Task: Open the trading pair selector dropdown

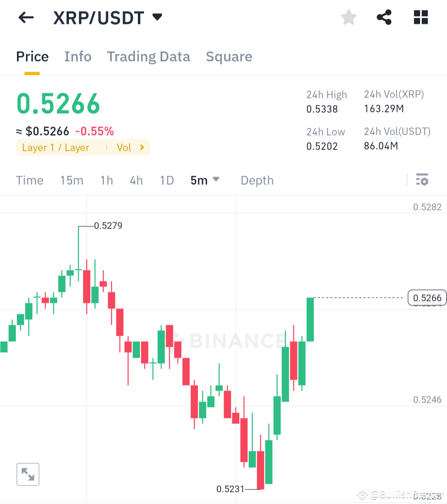Action: click(157, 18)
